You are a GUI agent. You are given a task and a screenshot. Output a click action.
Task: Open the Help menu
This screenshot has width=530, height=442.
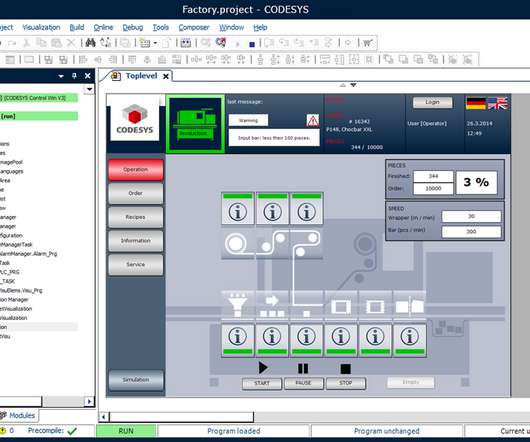[x=260, y=27]
